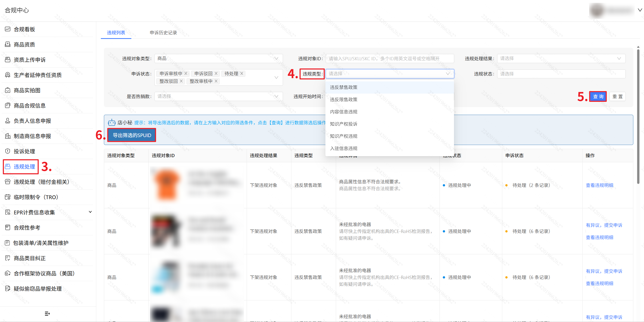
Task: Click the 制造商信息申报 sidebar icon
Action: coord(8,136)
